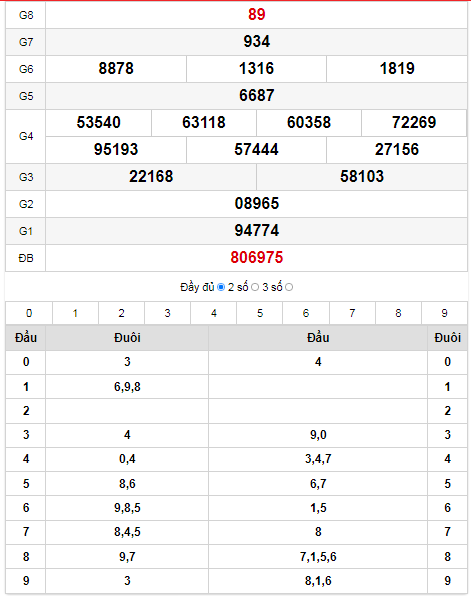Click the G4 number 72269
The width and height of the screenshot is (471, 596).
(414, 122)
